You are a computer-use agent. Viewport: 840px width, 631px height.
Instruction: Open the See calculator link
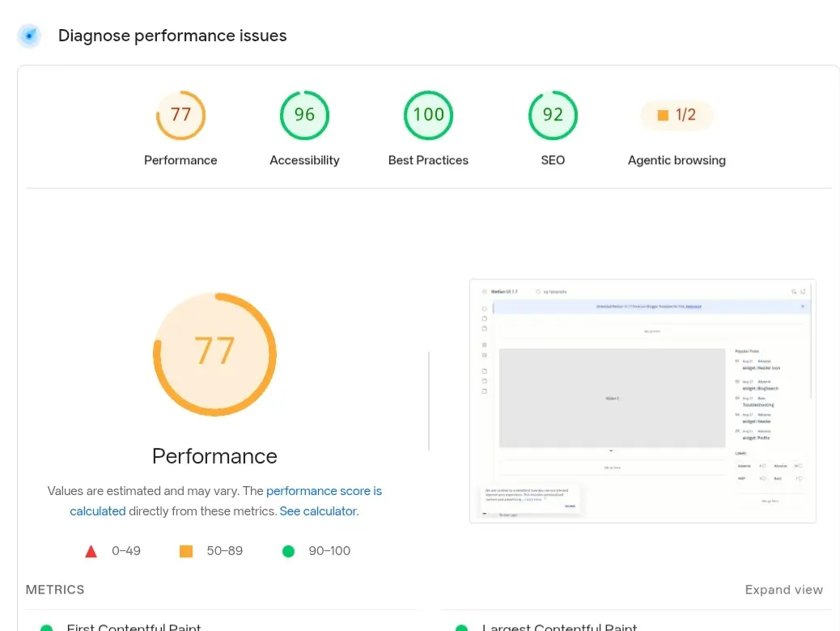tap(318, 511)
